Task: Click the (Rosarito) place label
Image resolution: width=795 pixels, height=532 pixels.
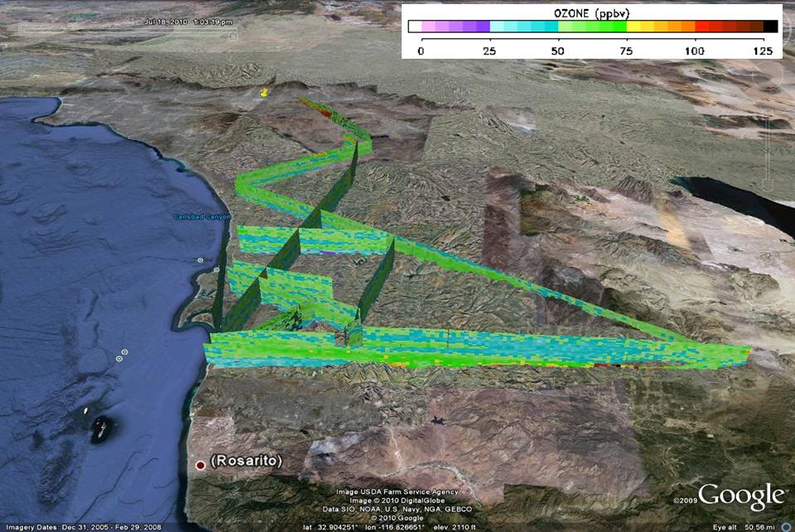Action: click(x=247, y=461)
